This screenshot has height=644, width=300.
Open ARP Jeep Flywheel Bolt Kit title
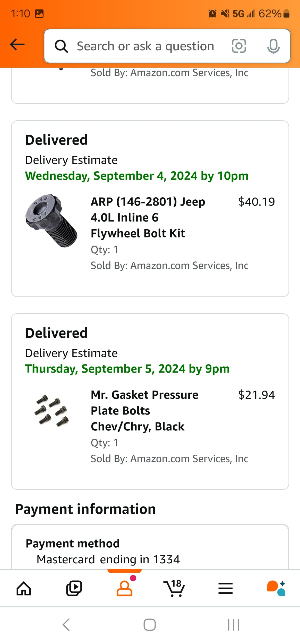(148, 217)
